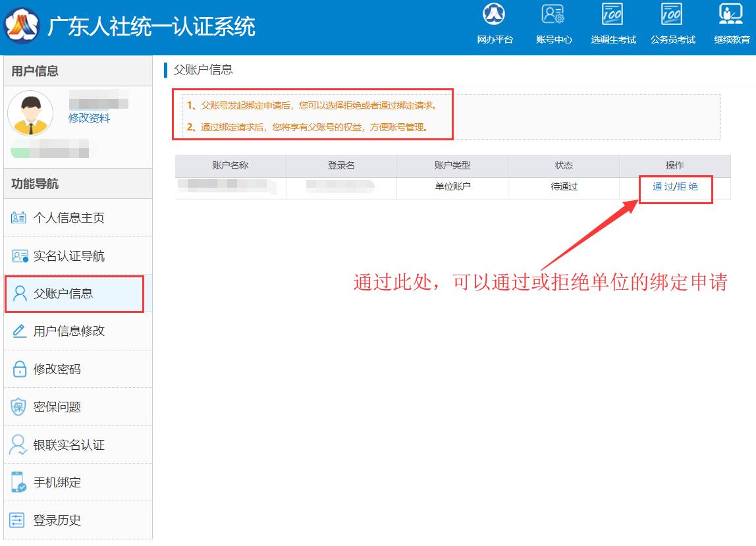Screen dimensions: 756x546
Task: Click the 手机绑定 phone icon
Action: 19,483
